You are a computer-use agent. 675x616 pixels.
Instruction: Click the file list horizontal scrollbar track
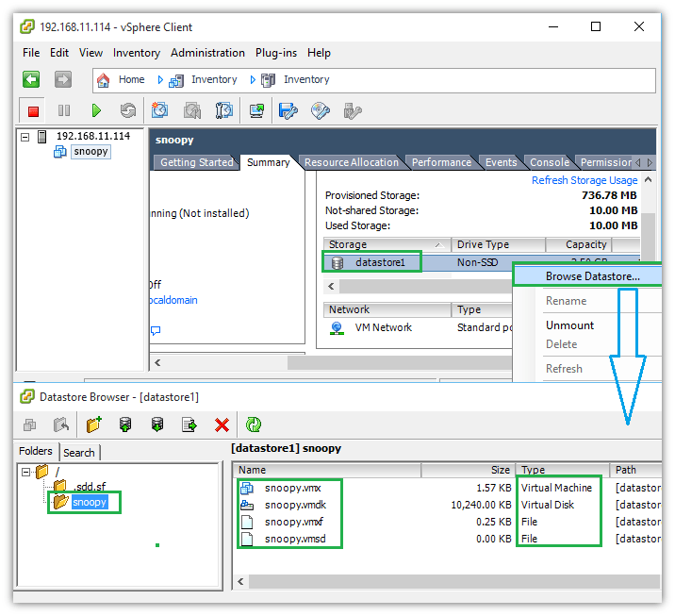point(454,581)
